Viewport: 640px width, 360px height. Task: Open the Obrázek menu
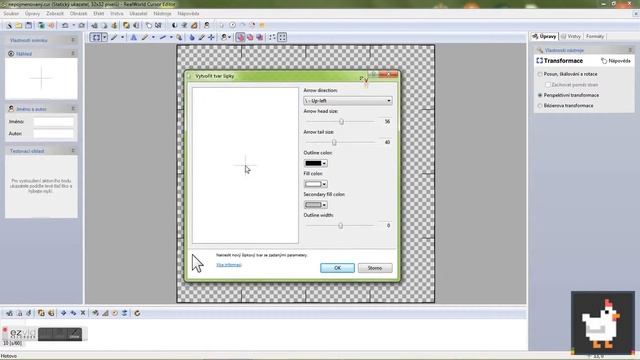[x=78, y=13]
